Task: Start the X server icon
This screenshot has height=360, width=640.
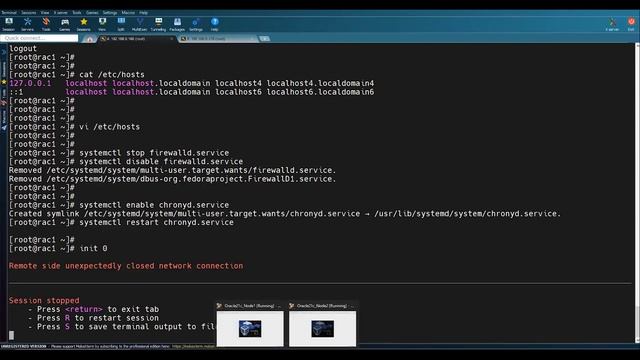Action: 612,24
